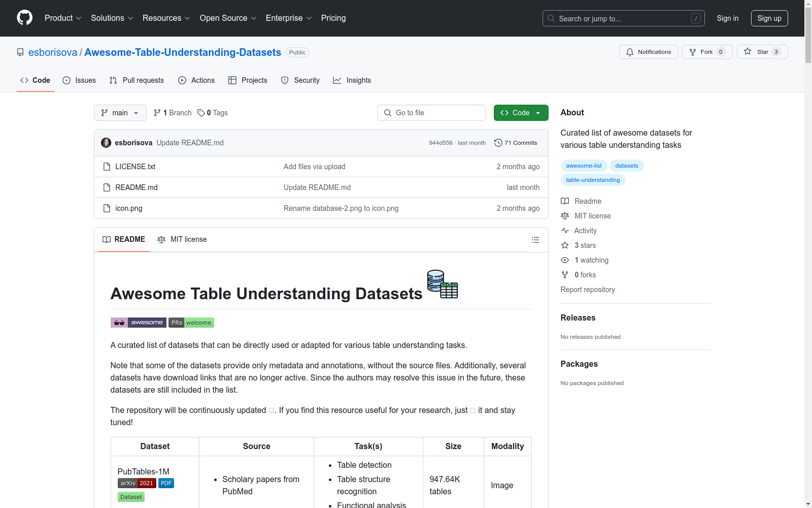Screen dimensions: 812x508
Task: Click the Go to file search field
Action: point(431,112)
